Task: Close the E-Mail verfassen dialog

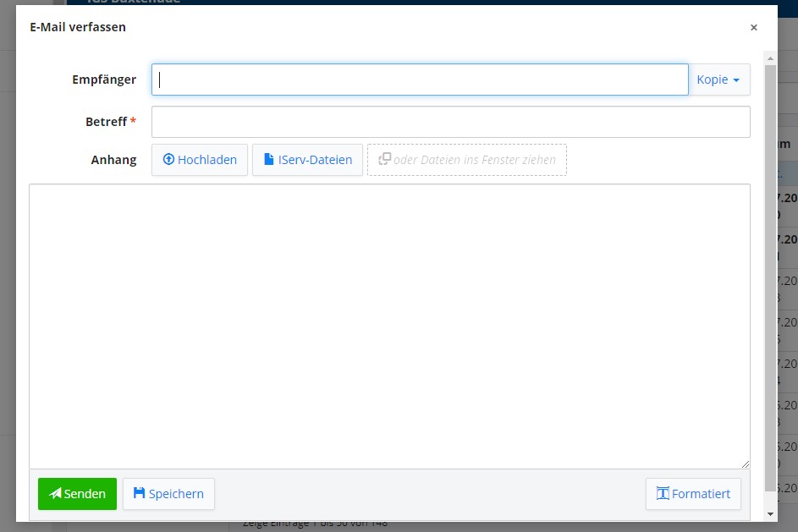Action: click(x=754, y=27)
